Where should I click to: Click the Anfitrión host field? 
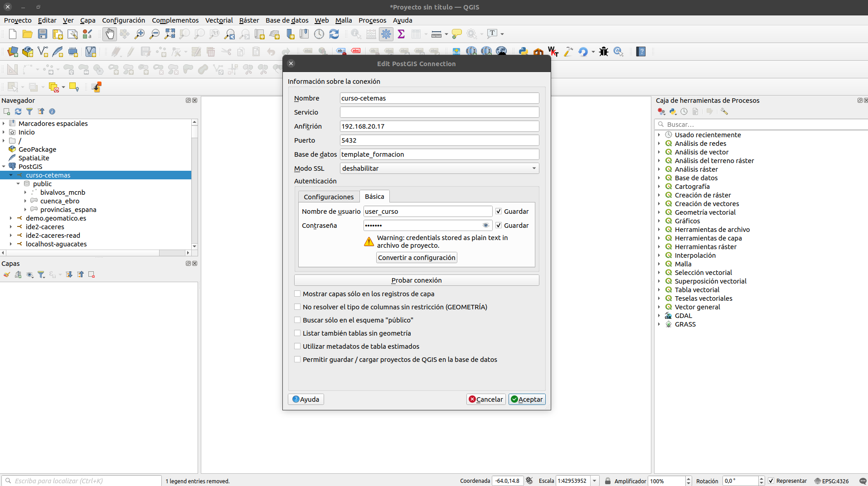(439, 126)
